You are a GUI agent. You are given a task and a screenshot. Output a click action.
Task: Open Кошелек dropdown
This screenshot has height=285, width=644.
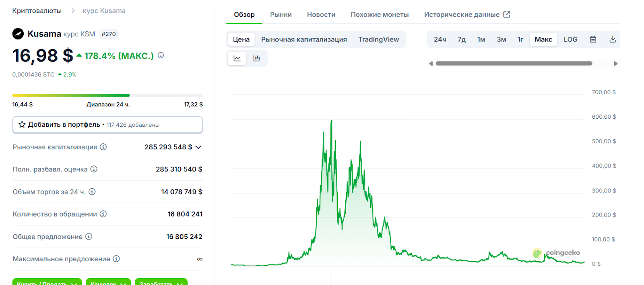pos(108,282)
